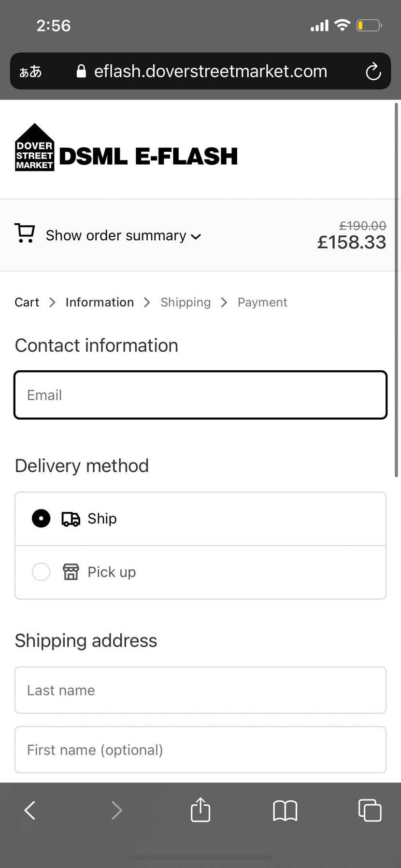
Task: Select the Shipping breadcrumb step
Action: 186,302
